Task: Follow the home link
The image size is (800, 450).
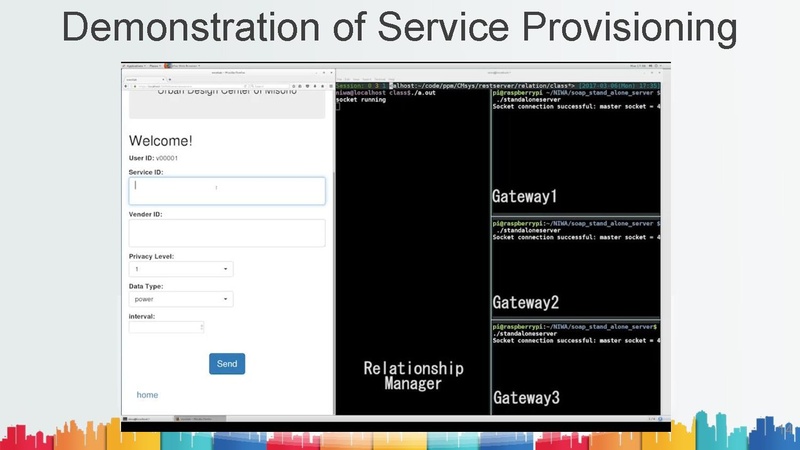Action: pyautogui.click(x=147, y=395)
